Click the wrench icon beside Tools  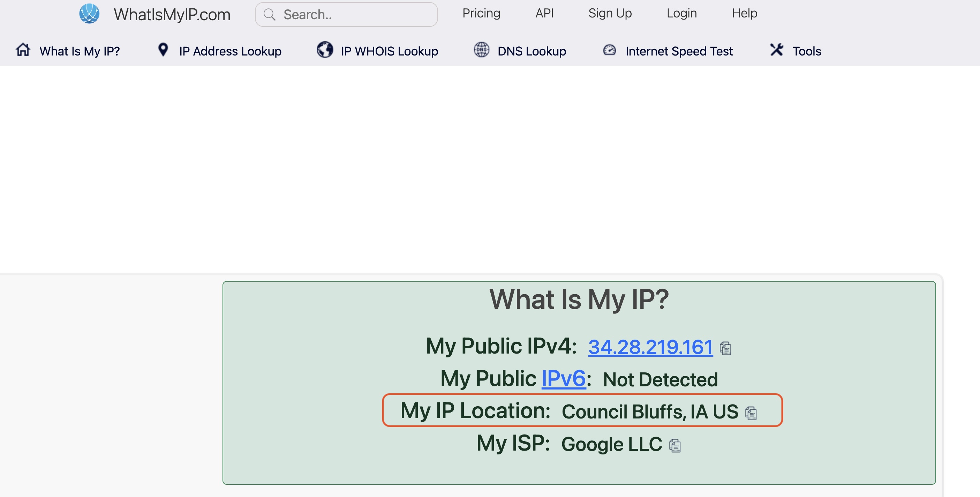[x=776, y=50]
